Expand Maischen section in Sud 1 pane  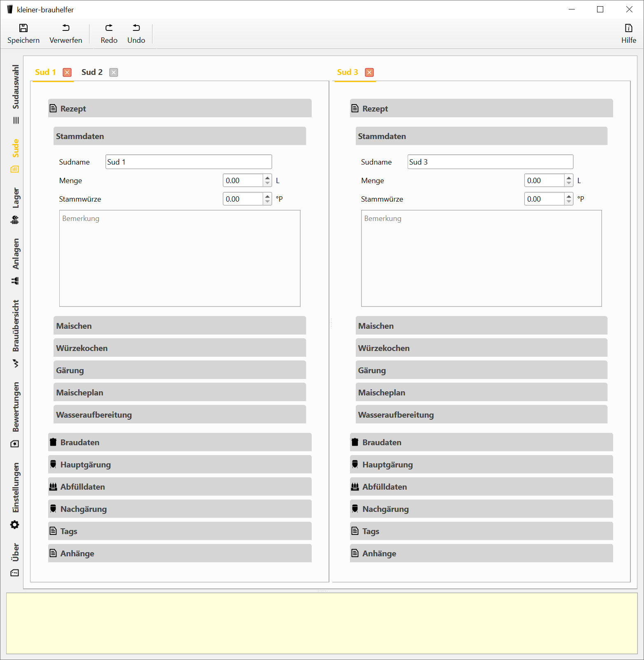point(180,325)
